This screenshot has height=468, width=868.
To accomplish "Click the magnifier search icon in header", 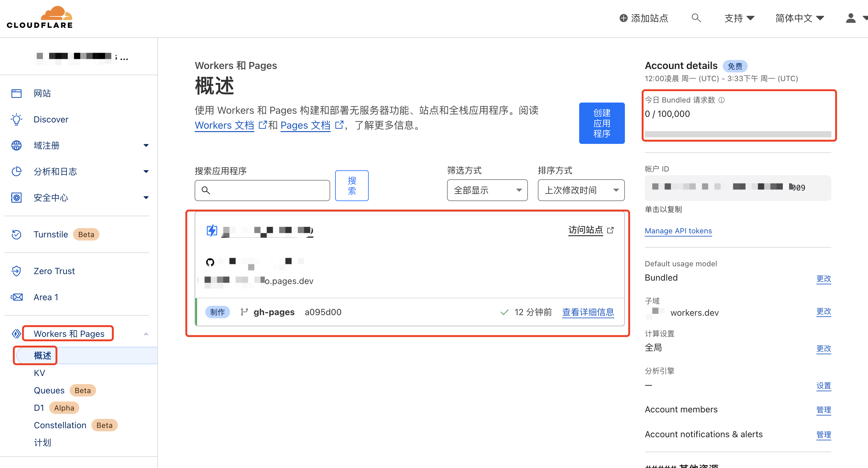I will (x=696, y=17).
